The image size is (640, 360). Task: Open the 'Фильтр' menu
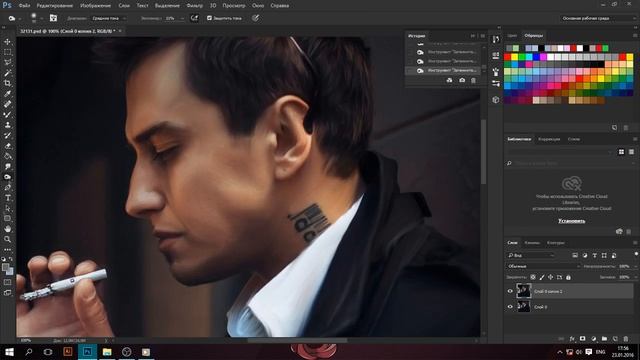194,6
